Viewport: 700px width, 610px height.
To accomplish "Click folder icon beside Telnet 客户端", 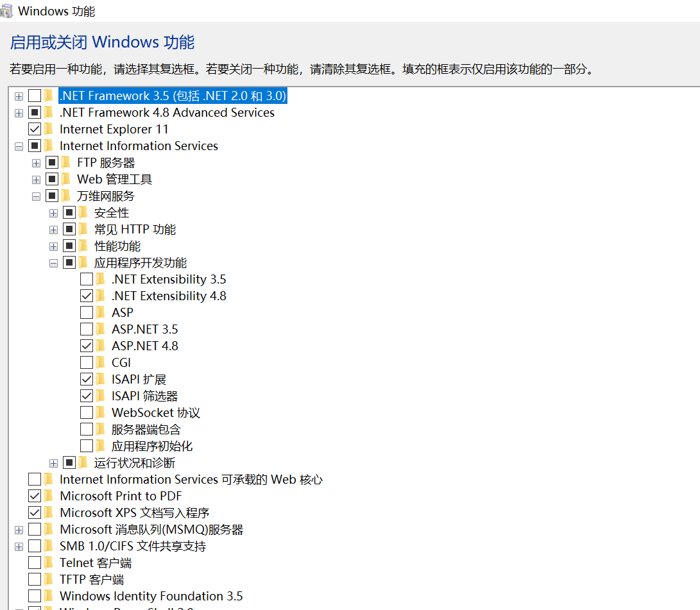I will (x=49, y=563).
